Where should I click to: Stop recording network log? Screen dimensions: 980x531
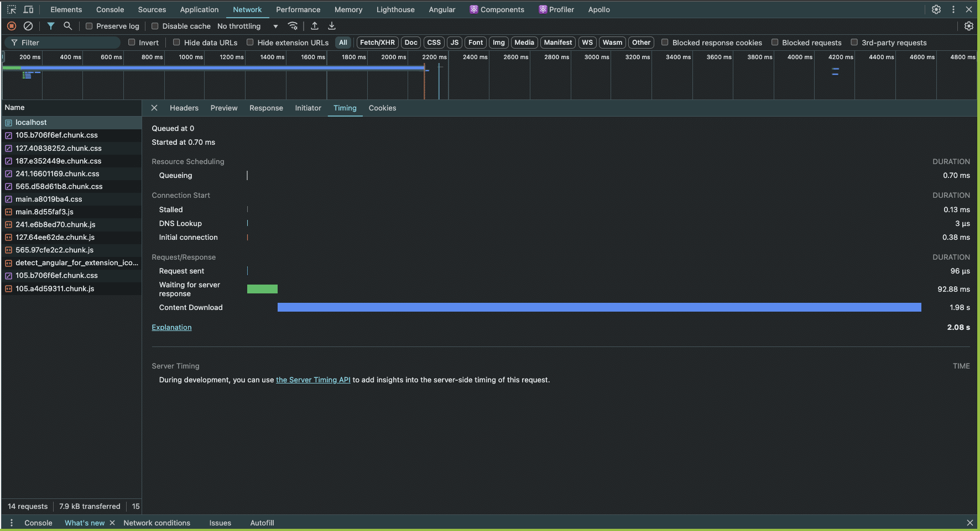point(12,26)
